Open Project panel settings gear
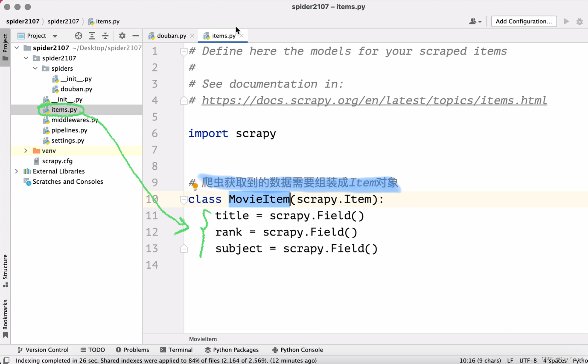 122,36
